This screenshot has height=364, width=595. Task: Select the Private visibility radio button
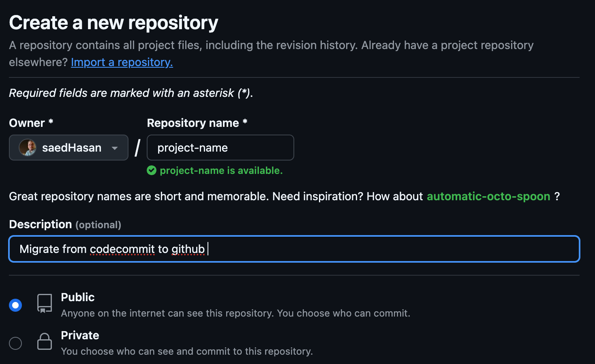click(15, 343)
